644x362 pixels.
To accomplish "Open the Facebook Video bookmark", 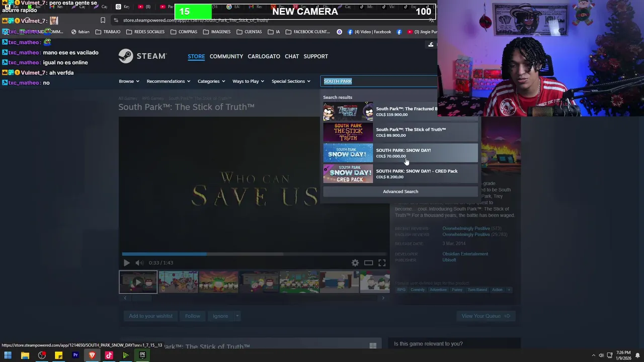I will 369,32.
